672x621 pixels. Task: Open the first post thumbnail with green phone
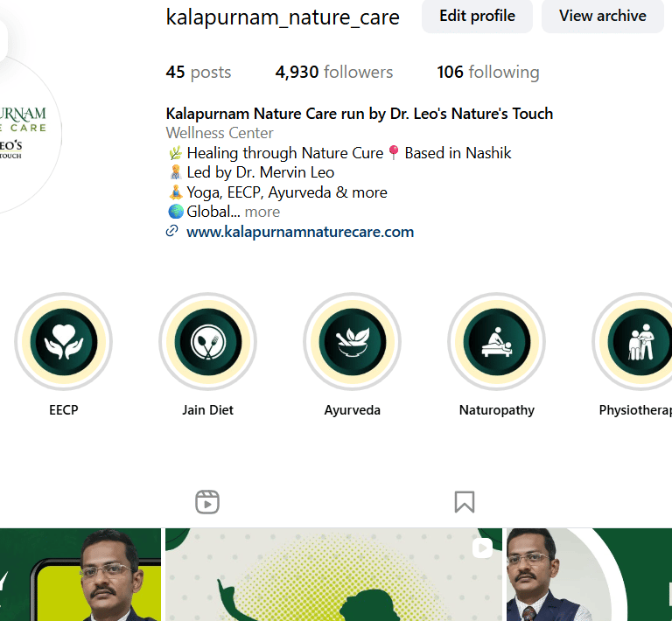pos(80,575)
